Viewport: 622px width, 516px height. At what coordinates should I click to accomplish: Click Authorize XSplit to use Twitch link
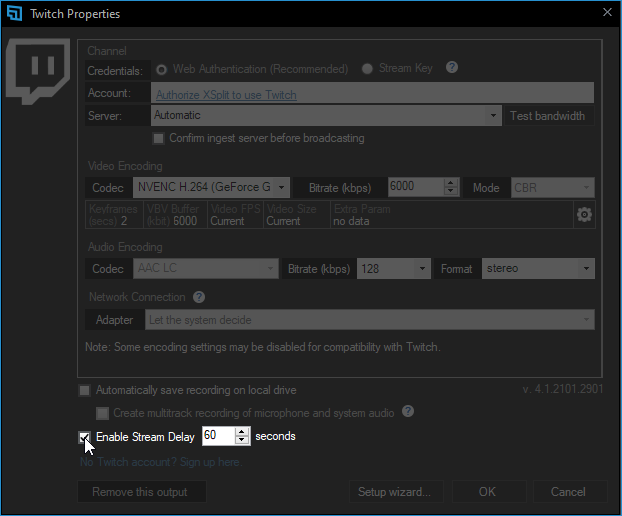pyautogui.click(x=226, y=95)
